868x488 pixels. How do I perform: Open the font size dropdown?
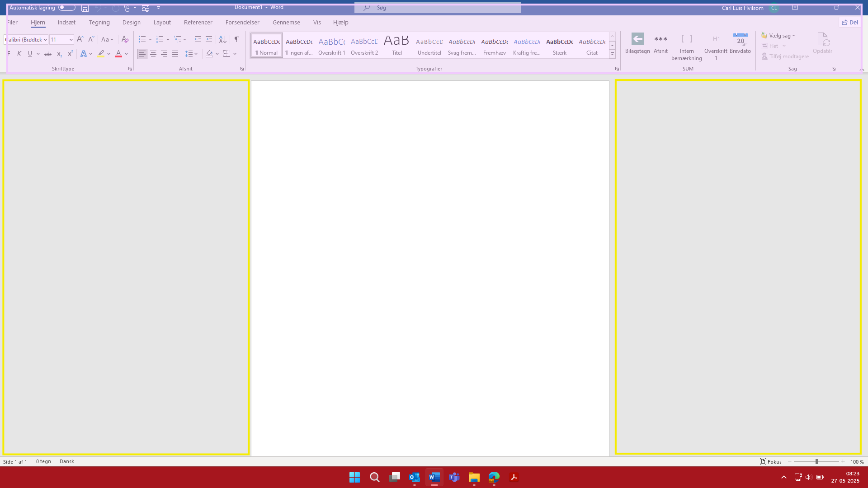(x=71, y=40)
